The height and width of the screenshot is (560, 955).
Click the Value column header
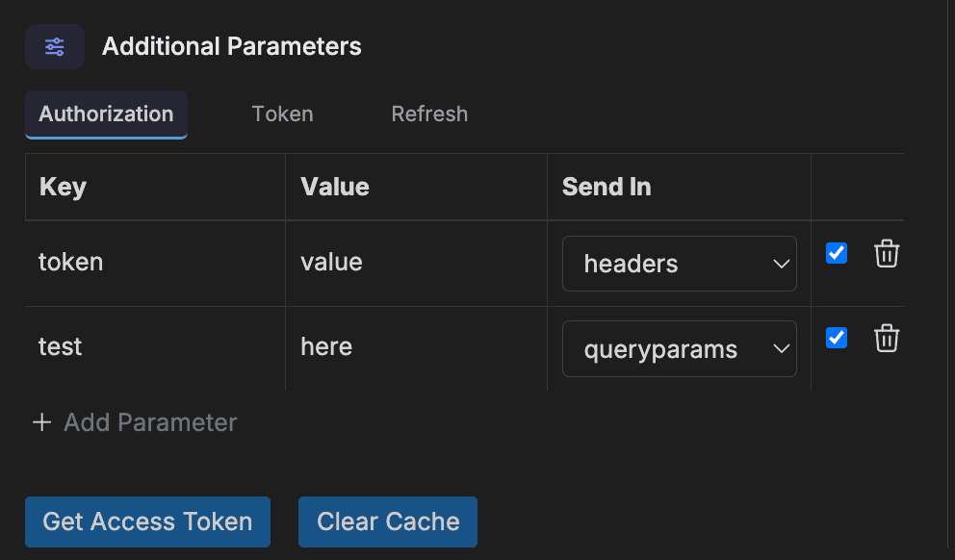[335, 187]
